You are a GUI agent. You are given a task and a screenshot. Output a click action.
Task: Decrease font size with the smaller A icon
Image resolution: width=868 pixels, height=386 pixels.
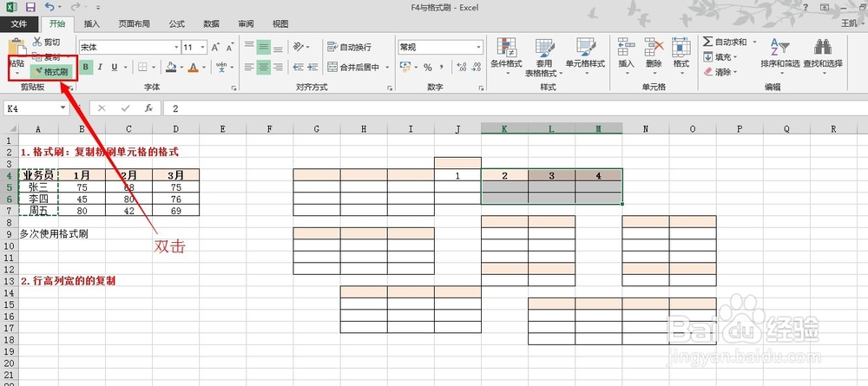click(228, 48)
